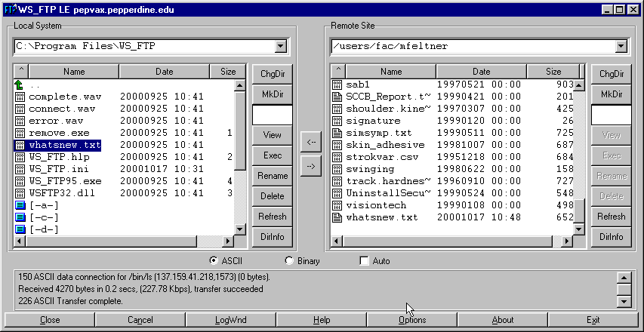Click the signature file icon
Viewport: 644px width, 332px height.
[337, 121]
